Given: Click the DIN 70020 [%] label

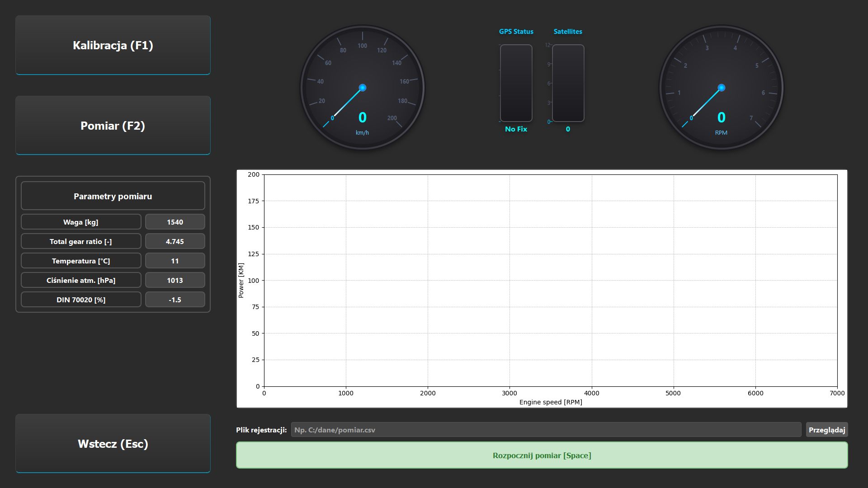Looking at the screenshot, I should click(x=81, y=300).
